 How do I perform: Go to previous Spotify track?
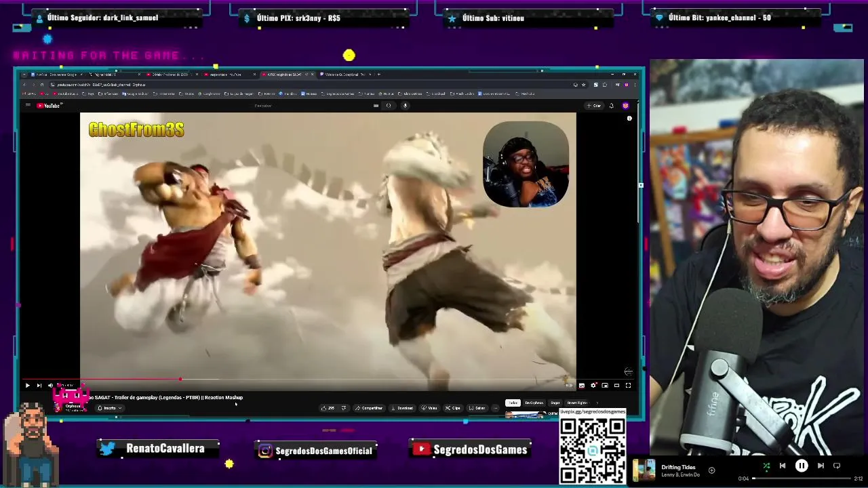point(783,466)
